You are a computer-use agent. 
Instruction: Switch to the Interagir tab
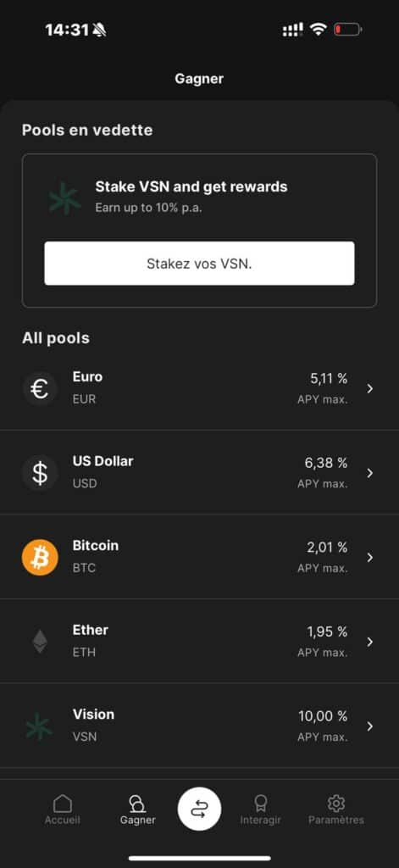(261, 810)
